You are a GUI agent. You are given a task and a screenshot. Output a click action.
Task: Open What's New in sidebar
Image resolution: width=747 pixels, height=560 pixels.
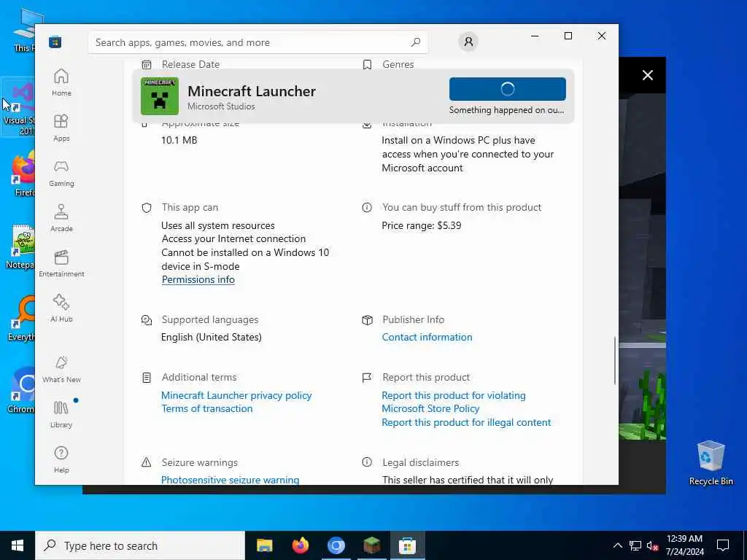click(61, 369)
